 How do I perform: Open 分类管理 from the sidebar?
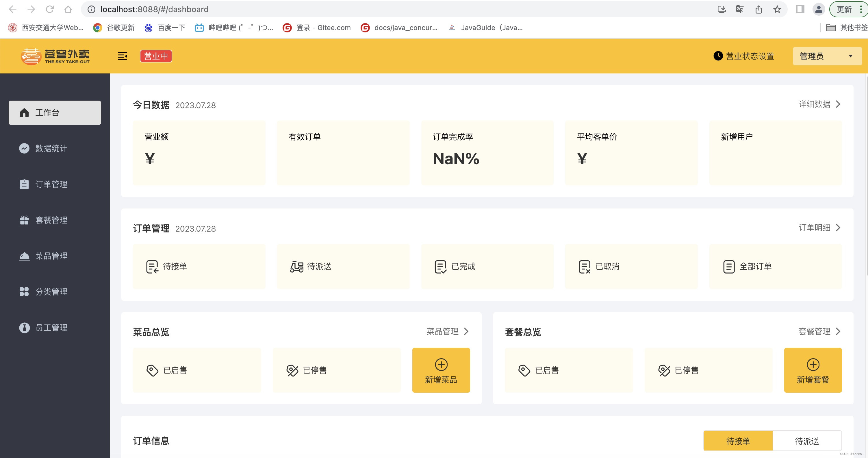(x=55, y=292)
